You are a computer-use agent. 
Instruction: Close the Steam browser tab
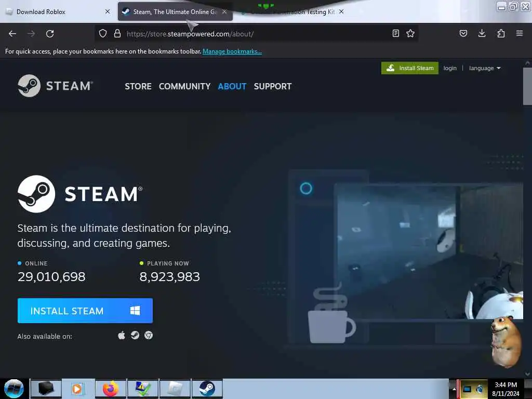[224, 11]
